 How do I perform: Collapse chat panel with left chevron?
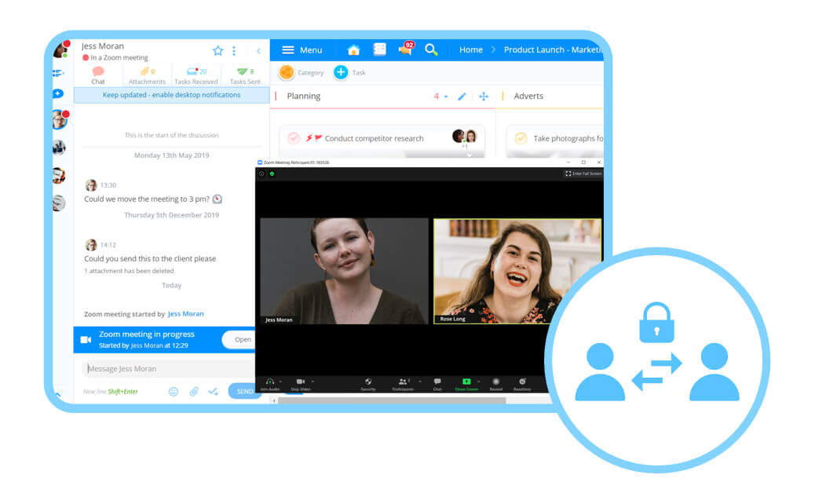258,51
